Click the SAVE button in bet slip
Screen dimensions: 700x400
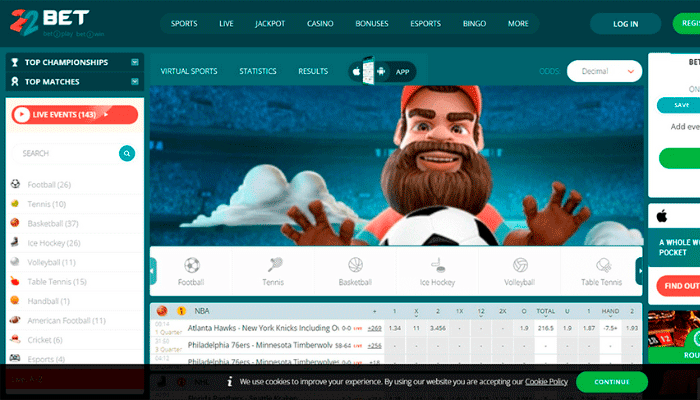click(x=679, y=105)
